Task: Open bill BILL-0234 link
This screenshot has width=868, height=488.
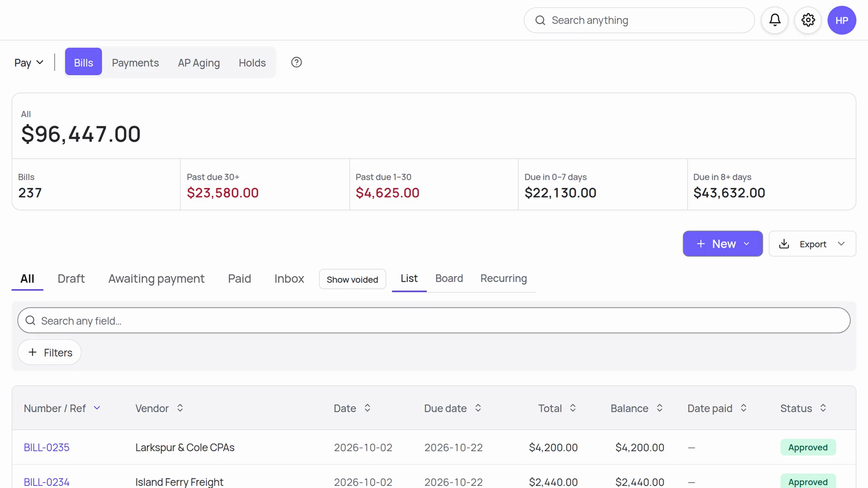Action: 47,482
